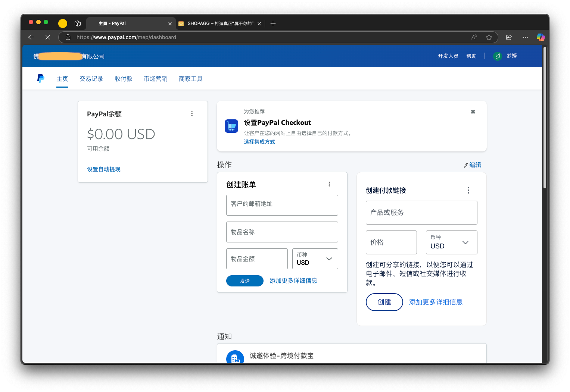Image resolution: width=570 pixels, height=392 pixels.
Task: Click the 创建 button
Action: [x=384, y=302]
